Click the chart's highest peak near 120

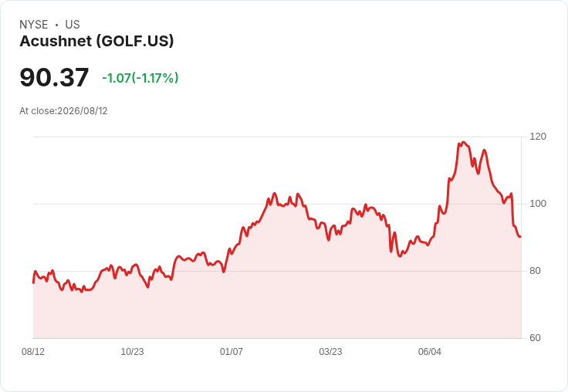coord(463,143)
